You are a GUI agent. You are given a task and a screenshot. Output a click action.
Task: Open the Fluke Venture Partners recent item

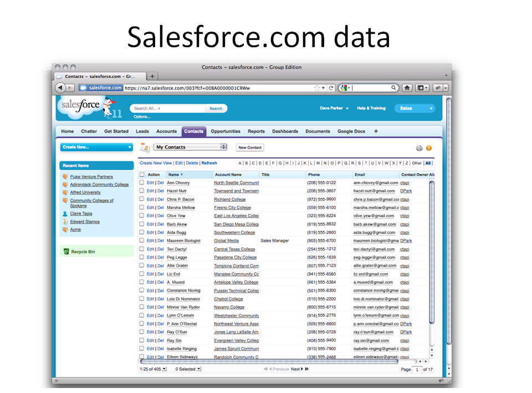(91, 177)
